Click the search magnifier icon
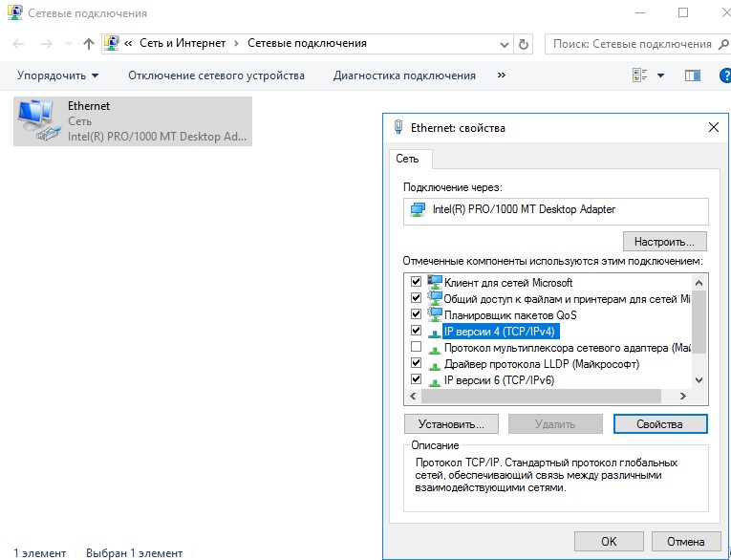 click(721, 44)
